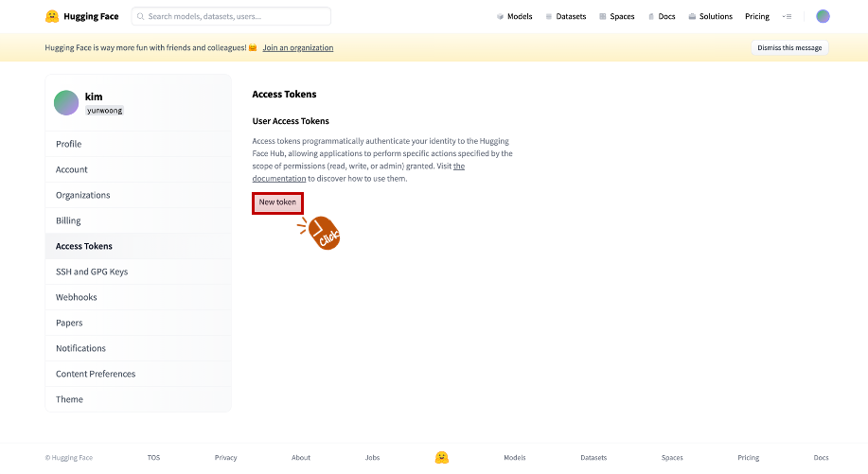Screen dimensions: 868x474
Task: Click the Hugging Face emoji in footer
Action: pos(441,457)
